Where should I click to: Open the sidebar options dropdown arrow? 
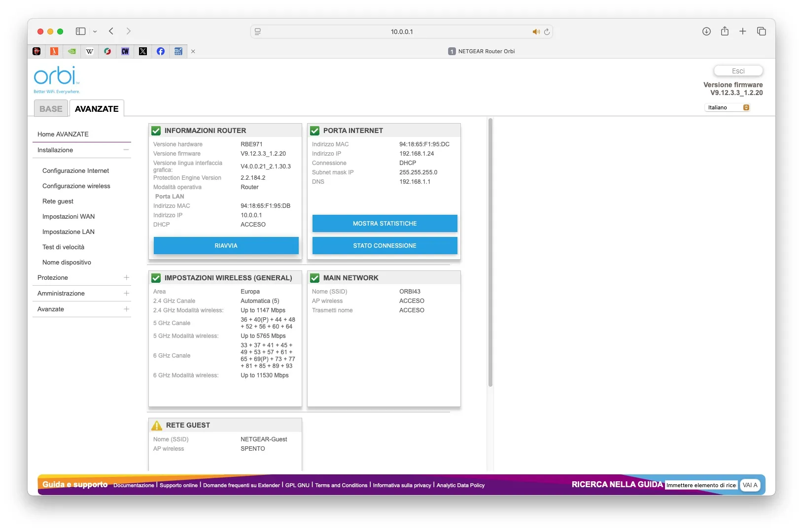coord(95,32)
